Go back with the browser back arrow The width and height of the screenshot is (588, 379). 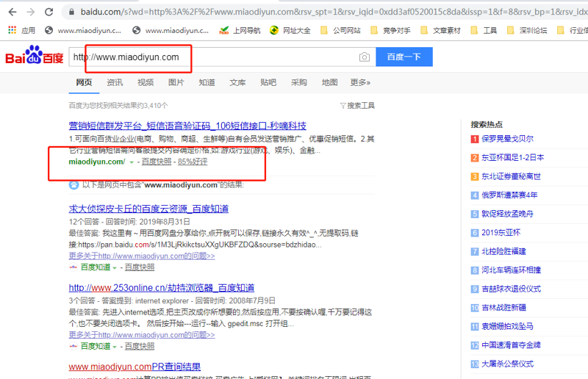12,12
